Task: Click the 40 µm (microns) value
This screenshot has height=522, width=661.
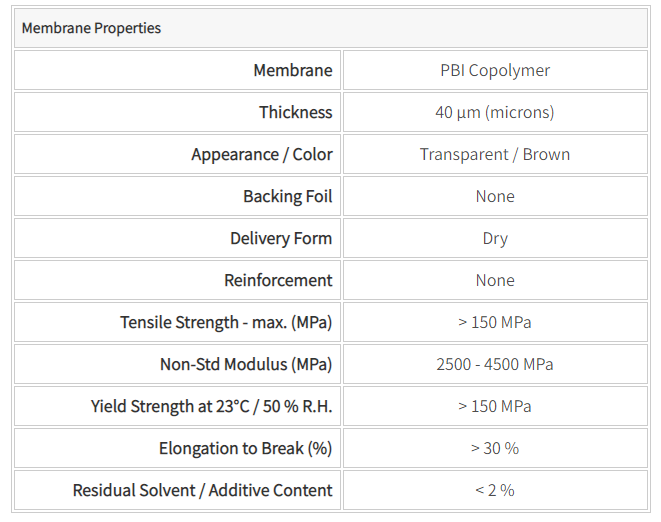Action: [x=494, y=112]
